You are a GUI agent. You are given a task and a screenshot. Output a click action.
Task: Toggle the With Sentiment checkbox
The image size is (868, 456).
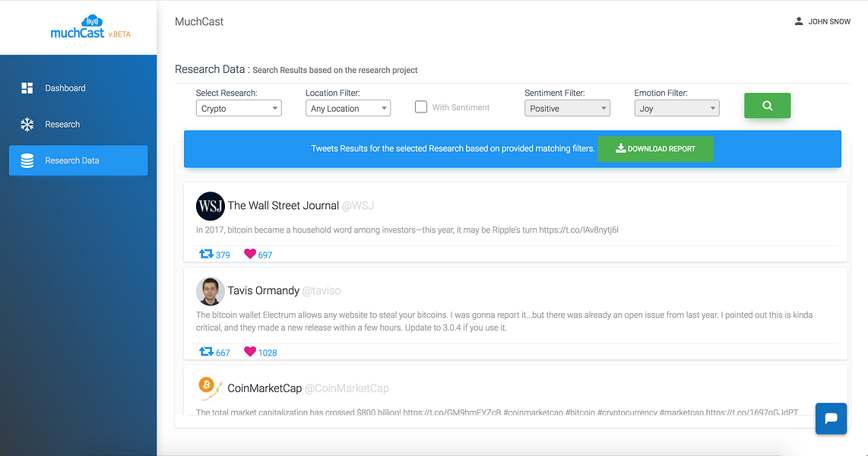tap(421, 107)
